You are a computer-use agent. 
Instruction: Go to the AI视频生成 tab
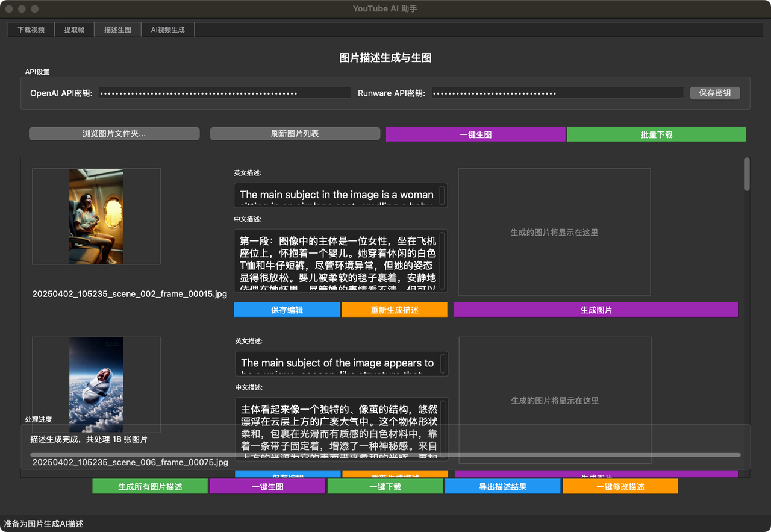pos(168,30)
